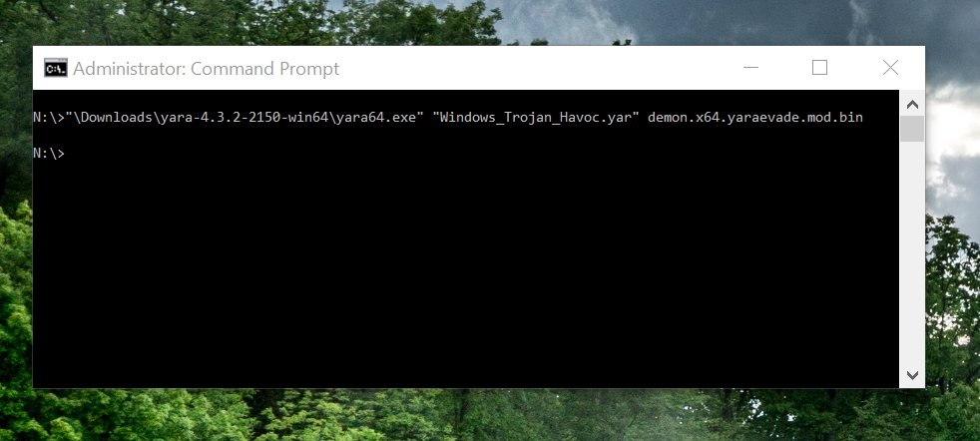
Task: Click the cloudy sky wallpaper above the window
Action: point(688,22)
